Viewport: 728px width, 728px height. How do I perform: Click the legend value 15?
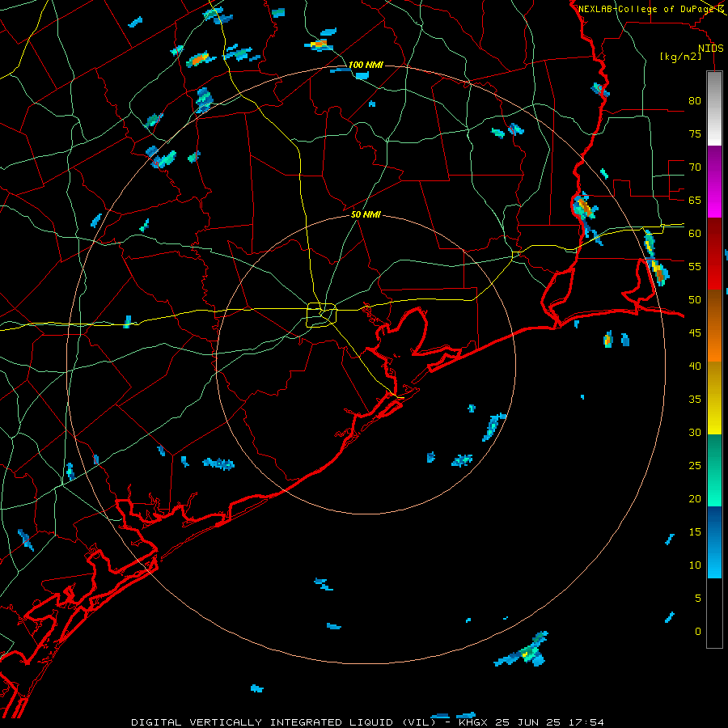(x=695, y=531)
